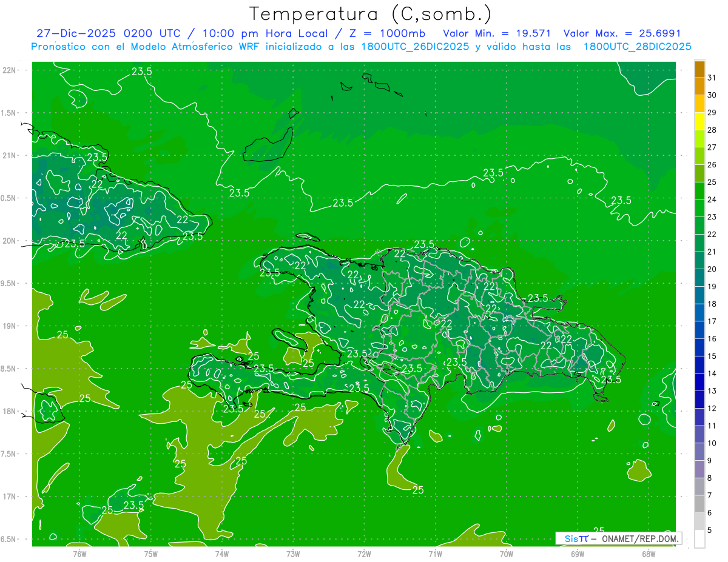Click the 18N latitude axis label

9,411
